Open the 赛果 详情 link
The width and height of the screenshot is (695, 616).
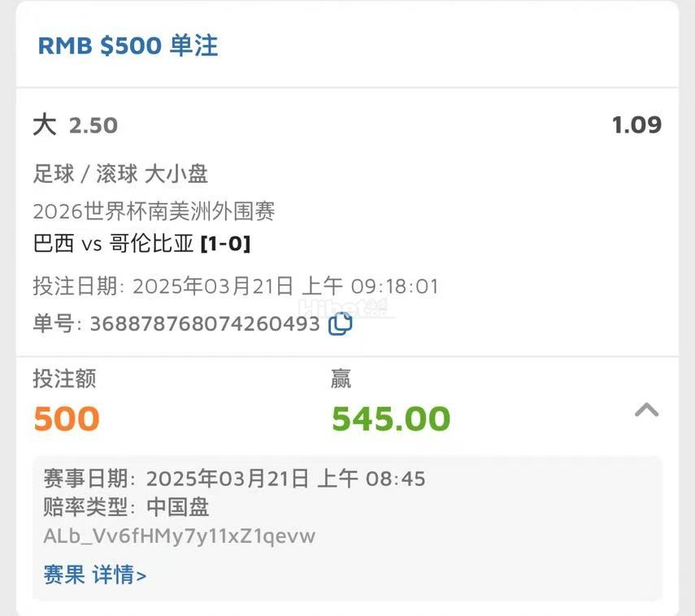[x=94, y=575]
